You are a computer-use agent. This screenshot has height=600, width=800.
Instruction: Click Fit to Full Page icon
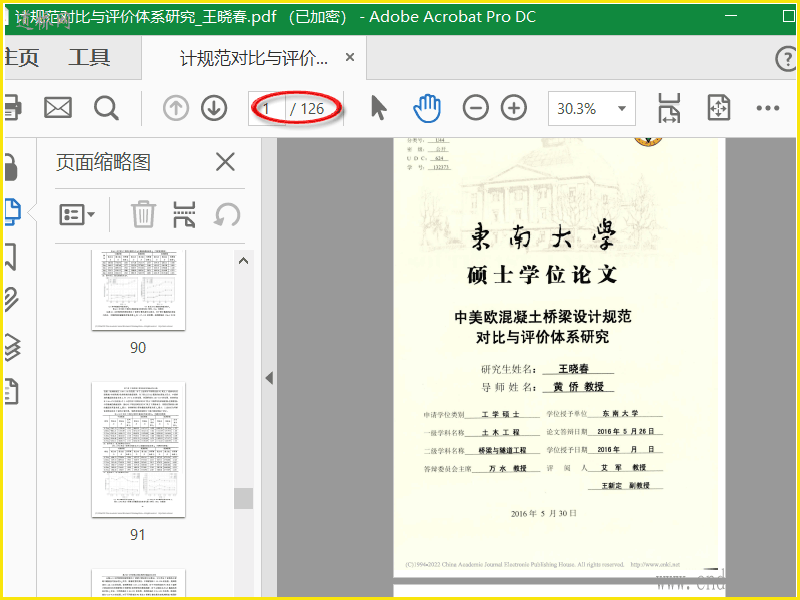718,108
